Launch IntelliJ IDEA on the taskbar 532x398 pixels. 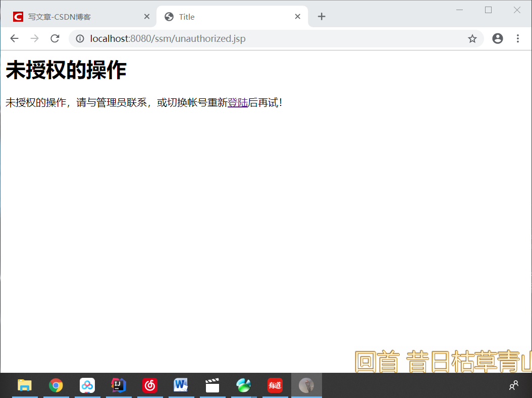(x=119, y=385)
